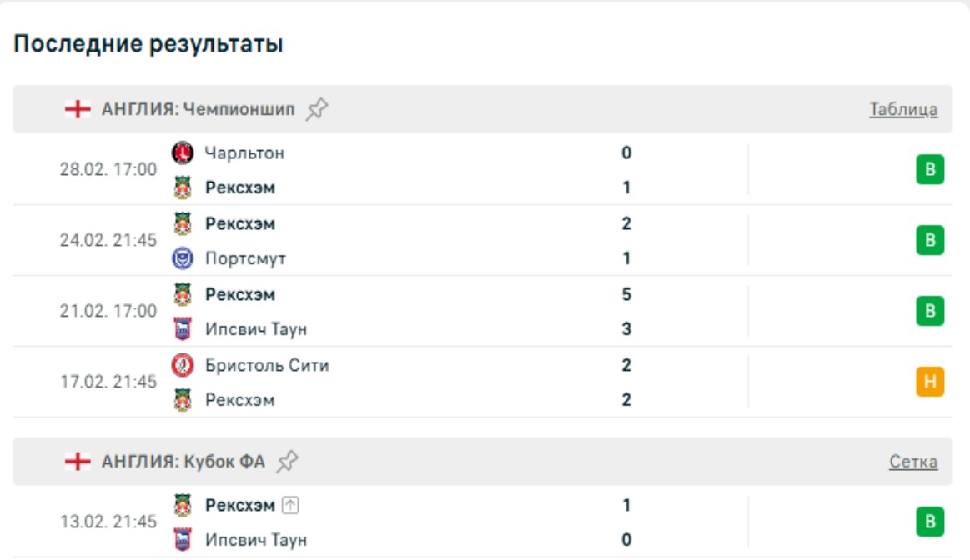This screenshot has height=560, width=970.
Task: Click the Бристоль Сити club crest
Action: tap(182, 365)
